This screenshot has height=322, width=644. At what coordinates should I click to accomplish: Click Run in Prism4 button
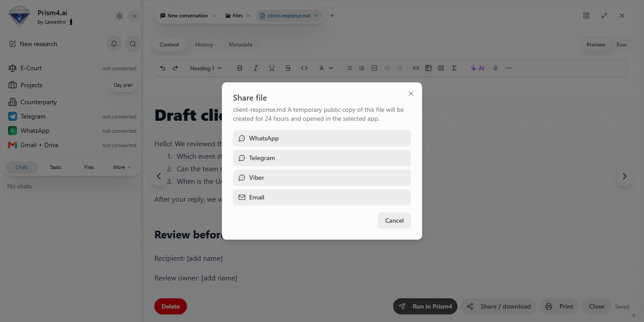tap(425, 306)
